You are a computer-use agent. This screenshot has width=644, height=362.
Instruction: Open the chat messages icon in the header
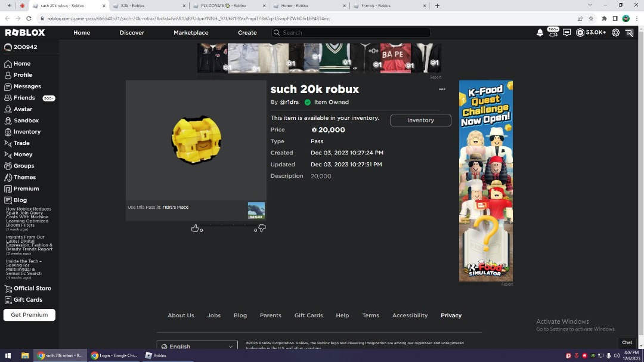point(567,33)
